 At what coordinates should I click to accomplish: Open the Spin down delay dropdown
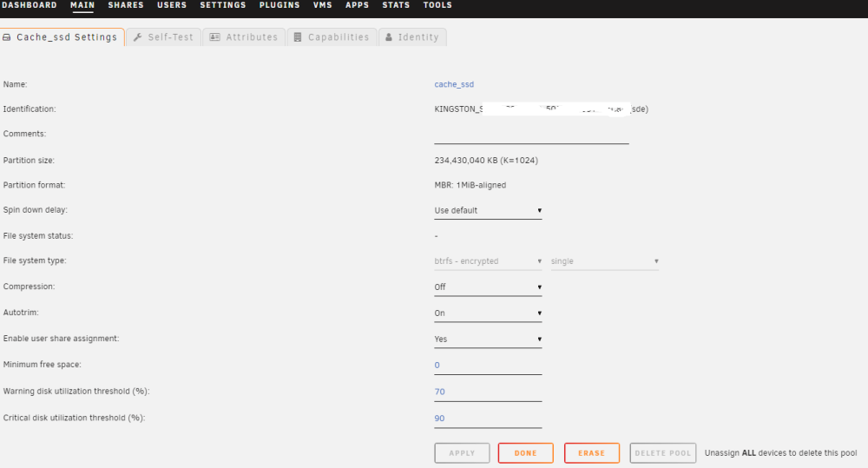tap(488, 210)
